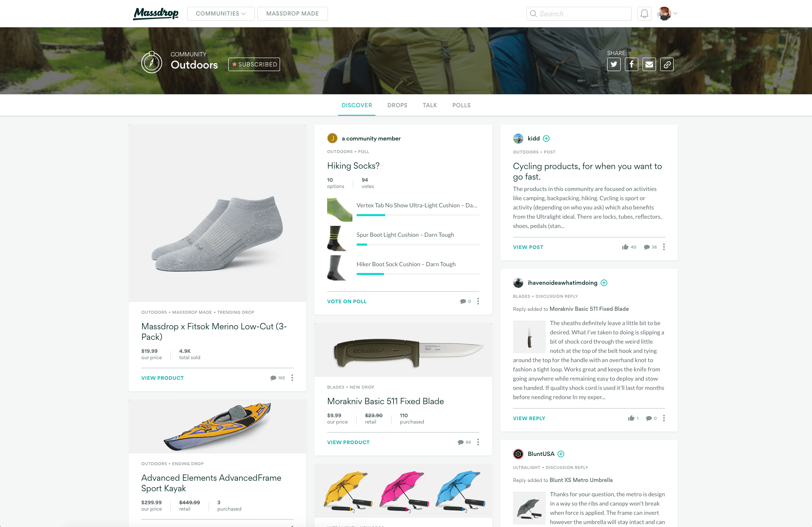
Task: Click Spur Boot Light Cushion vote bar
Action: [418, 244]
